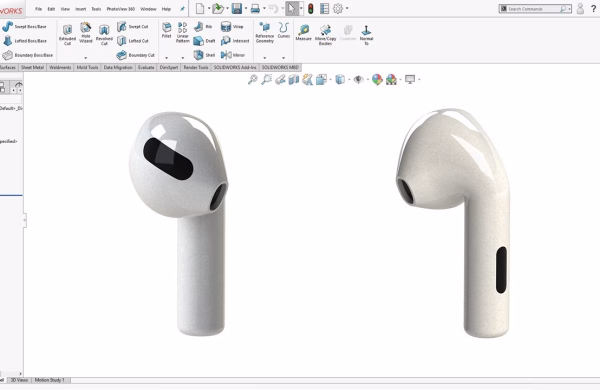Open the Linear Pattern dropdown arrow
This screenshot has width=600, height=390.
pos(183,58)
